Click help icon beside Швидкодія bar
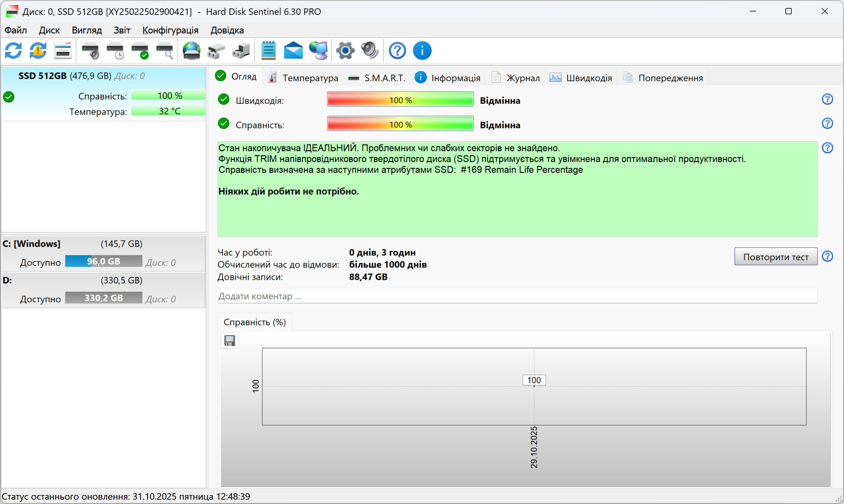 click(x=827, y=99)
